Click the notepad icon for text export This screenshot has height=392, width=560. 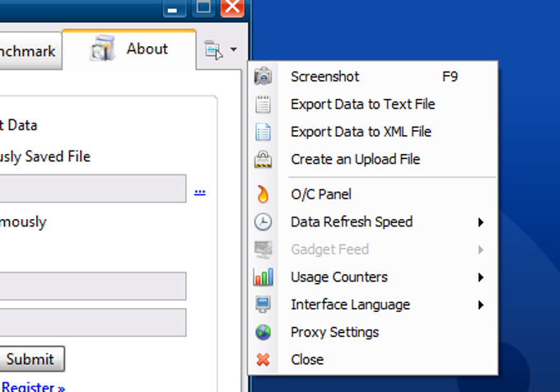pyautogui.click(x=263, y=105)
